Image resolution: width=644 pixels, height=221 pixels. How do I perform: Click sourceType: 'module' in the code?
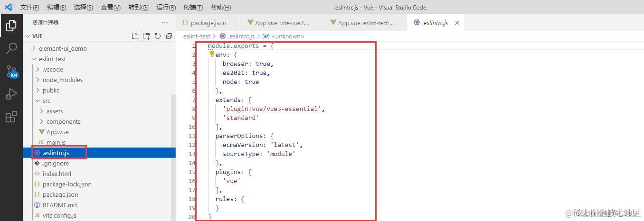tap(259, 154)
